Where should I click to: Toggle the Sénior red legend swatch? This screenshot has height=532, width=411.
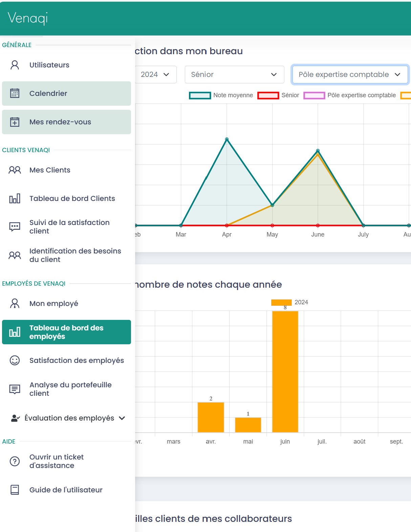(x=268, y=95)
